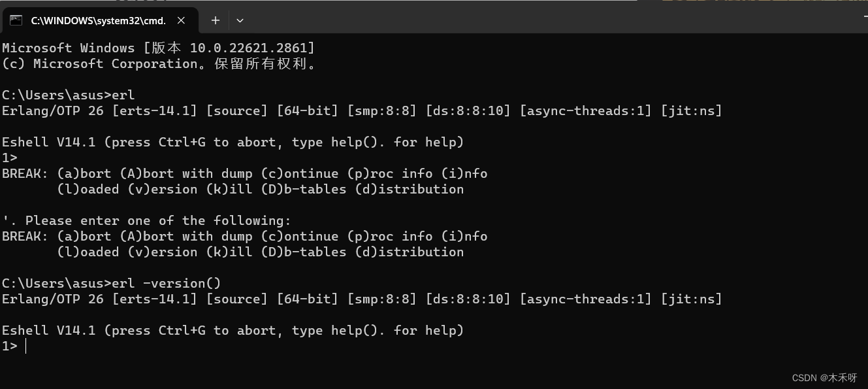Click the CSDN watermark text
Screen dimensions: 868x389
[x=824, y=378]
